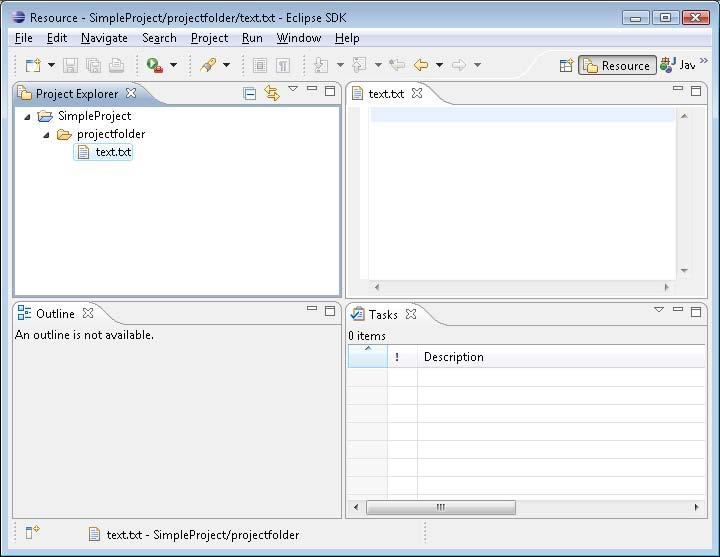Click the Save All toolbar icon

pos(93,65)
